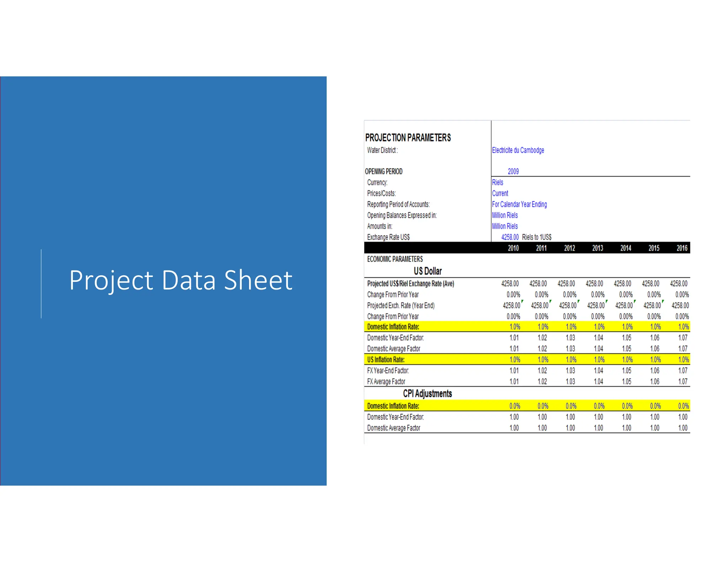Select 'For Calendar Year Ending' value

click(x=519, y=205)
